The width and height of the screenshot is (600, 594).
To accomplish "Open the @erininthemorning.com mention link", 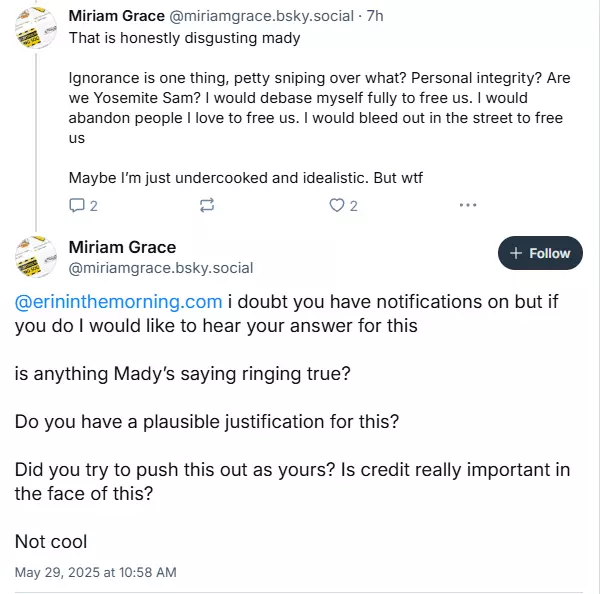I will 118,301.
